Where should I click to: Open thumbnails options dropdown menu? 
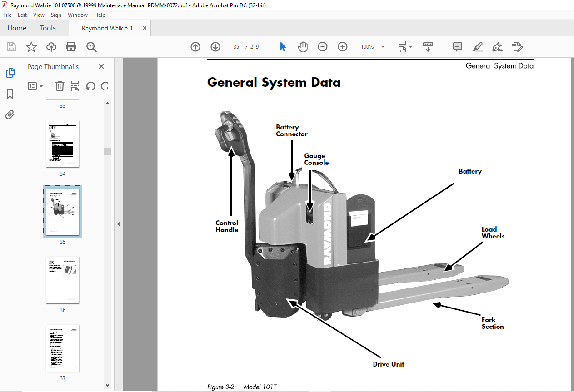point(35,86)
